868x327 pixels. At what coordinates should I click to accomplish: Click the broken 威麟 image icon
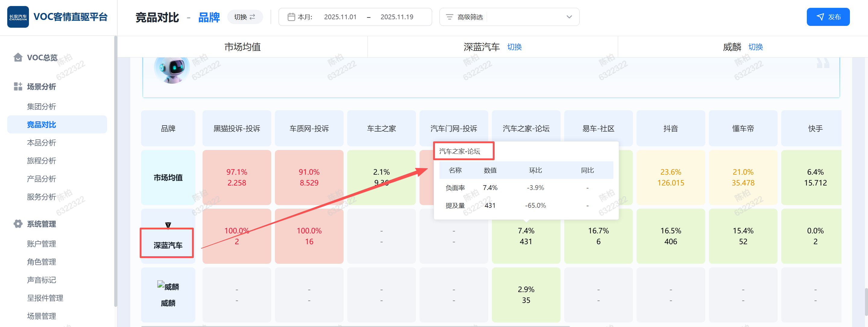point(161,285)
